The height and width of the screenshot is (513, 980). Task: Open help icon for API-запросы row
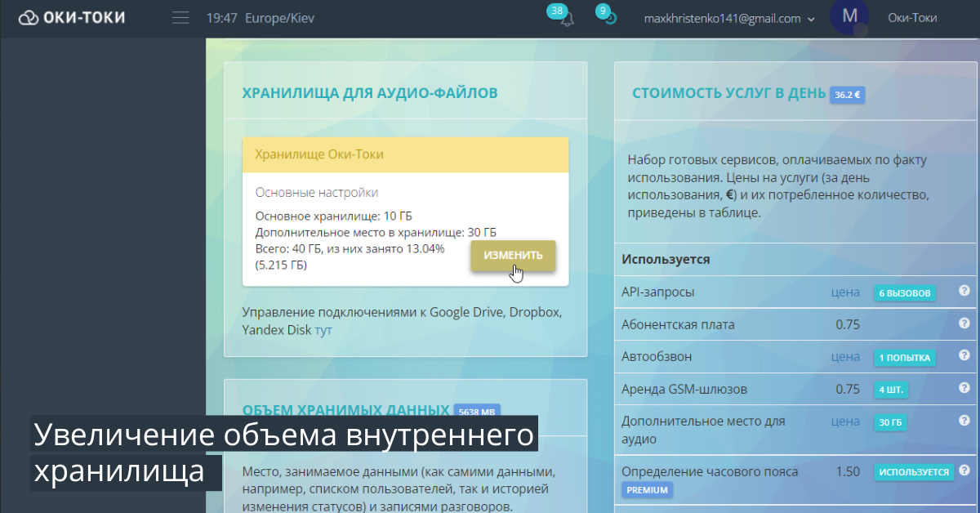tap(964, 291)
